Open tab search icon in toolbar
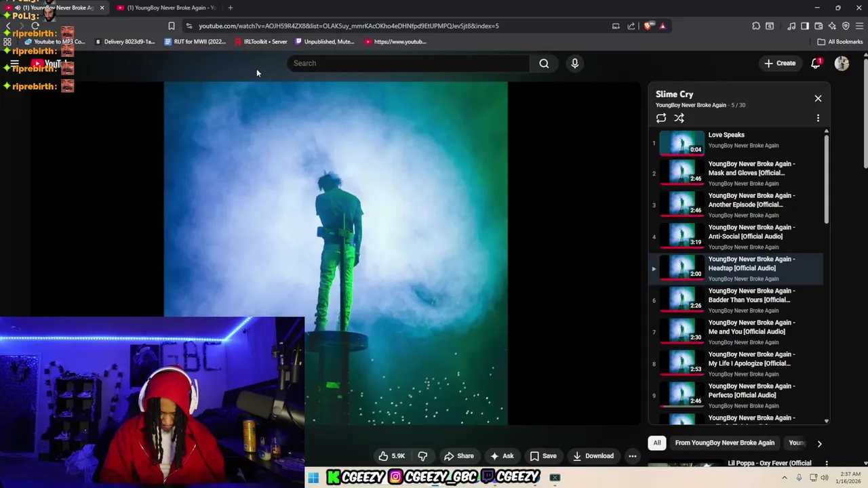Screen dimensions: 868x488 point(770,26)
